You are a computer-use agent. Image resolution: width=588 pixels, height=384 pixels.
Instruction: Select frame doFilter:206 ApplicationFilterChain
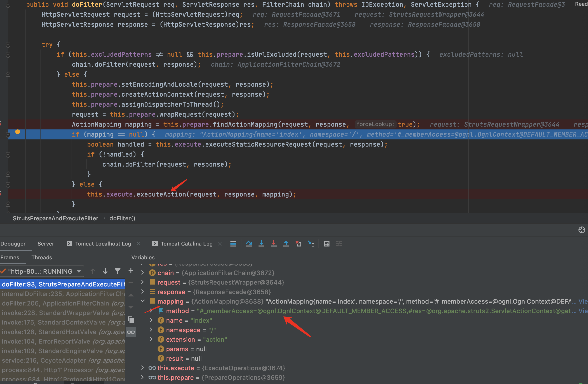click(63, 303)
